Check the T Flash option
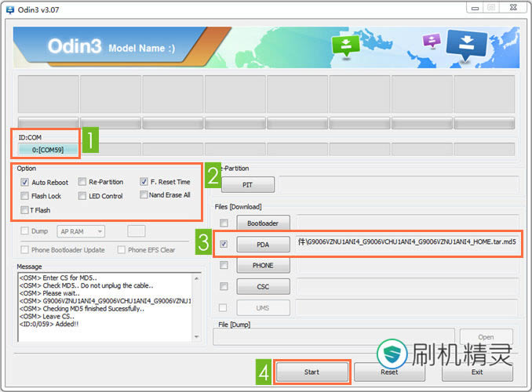The image size is (532, 392). tap(25, 210)
